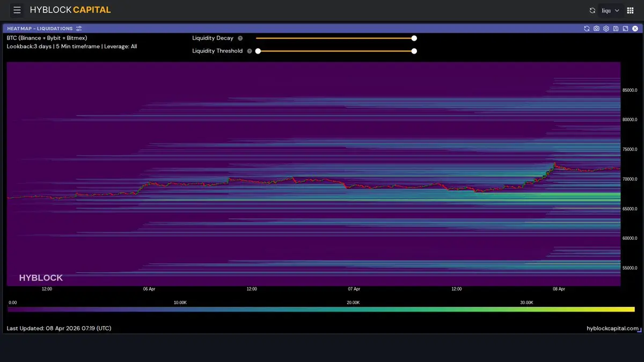Screen dimensions: 644x362
Task: Take a snapshot with the camera icon
Action: (x=596, y=28)
